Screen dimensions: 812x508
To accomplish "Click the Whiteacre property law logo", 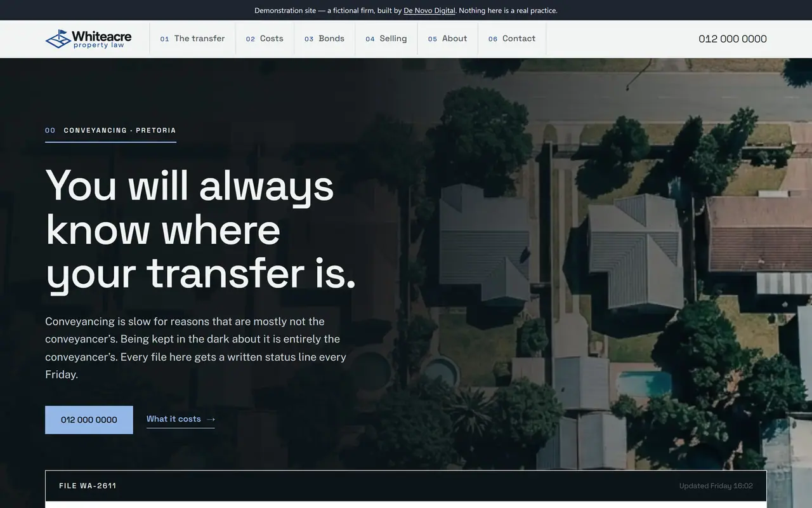I will pos(89,39).
